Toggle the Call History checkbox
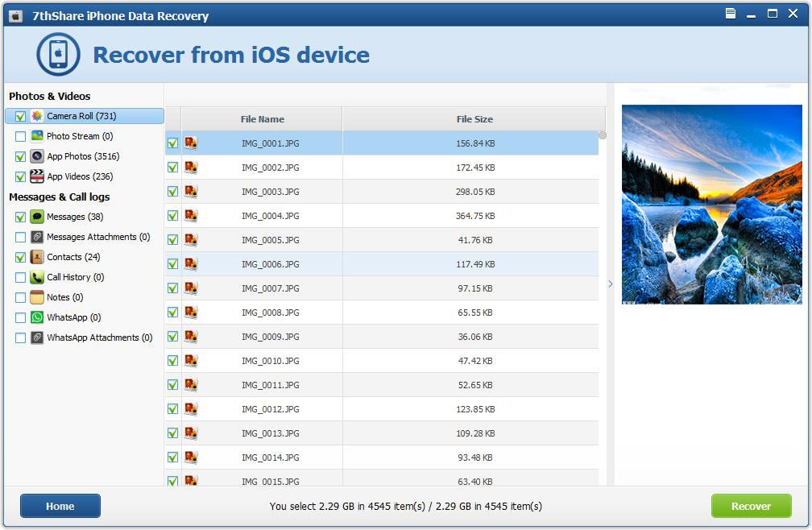Viewport: 812px width, 530px height. (x=20, y=278)
